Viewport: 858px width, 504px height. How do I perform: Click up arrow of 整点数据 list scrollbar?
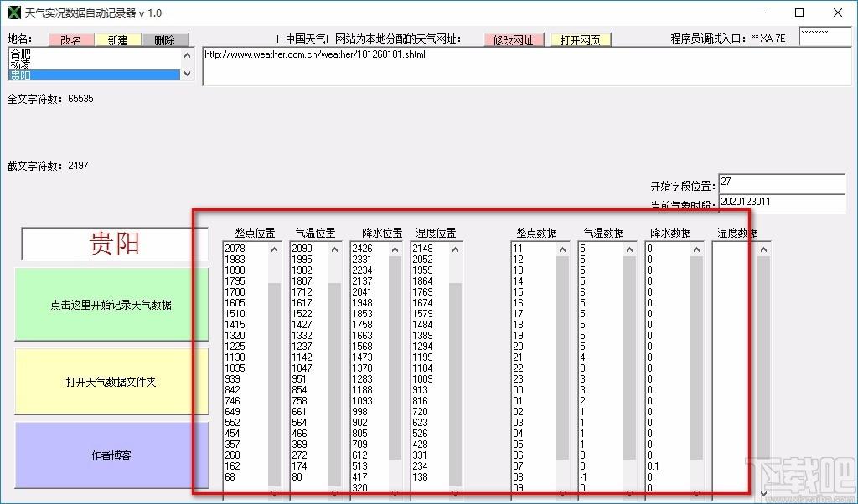(562, 249)
